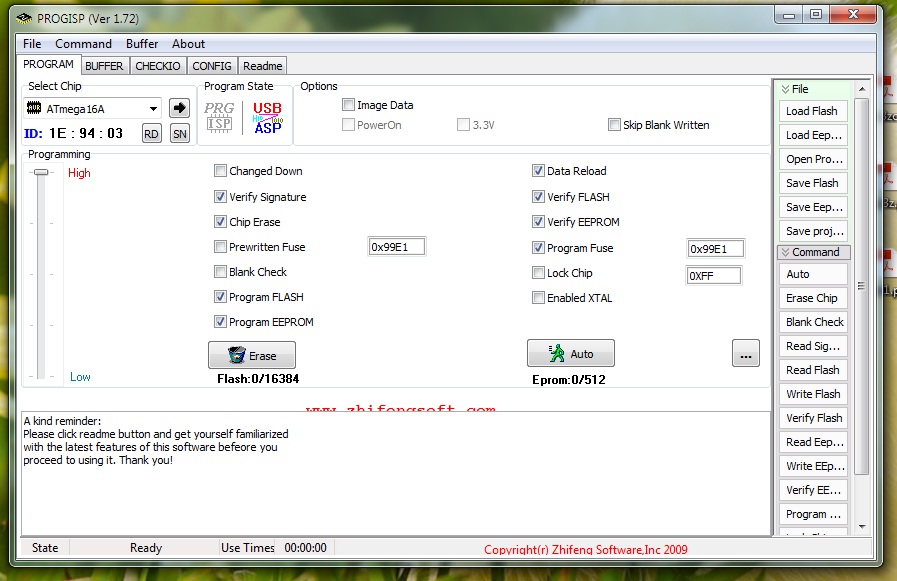The height and width of the screenshot is (581, 897).
Task: Uncheck Program EEPROM option
Action: click(x=220, y=322)
